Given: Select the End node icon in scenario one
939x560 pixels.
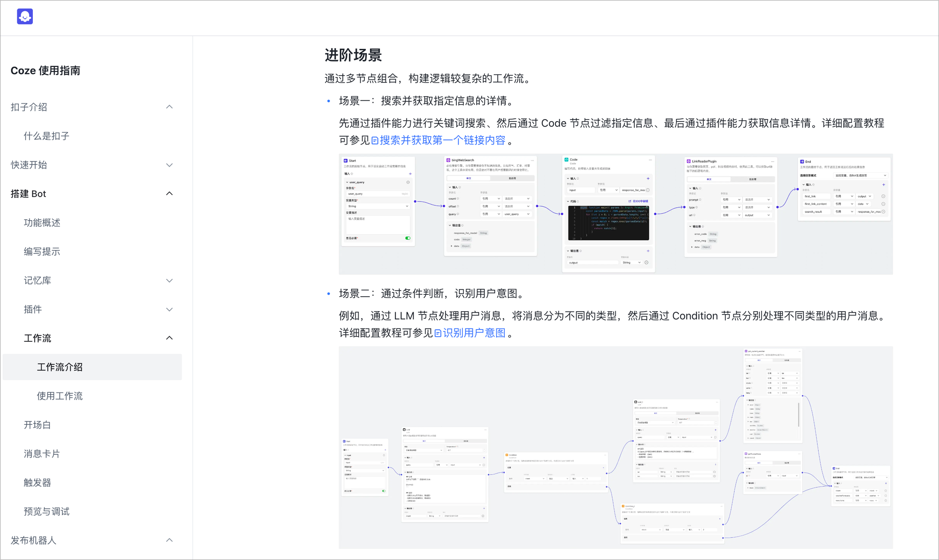Looking at the screenshot, I should coord(802,161).
